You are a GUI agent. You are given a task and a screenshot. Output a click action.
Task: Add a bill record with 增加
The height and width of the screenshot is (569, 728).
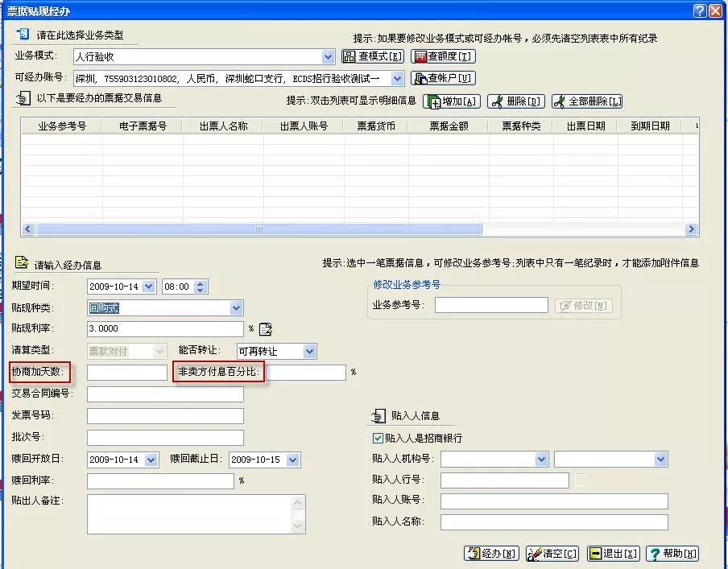(452, 101)
